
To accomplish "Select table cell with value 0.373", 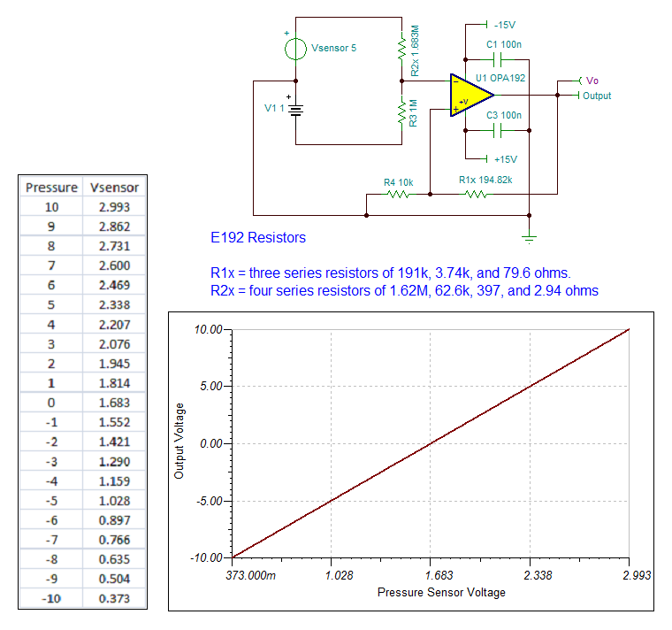I will (x=114, y=599).
